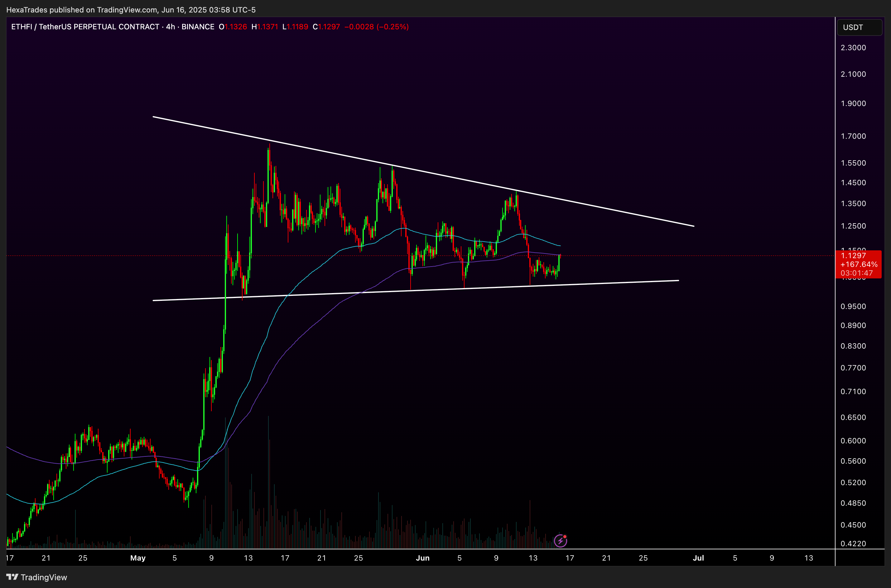Click the 0.8900 price axis label
Screen dimensions: 891x588
(x=853, y=325)
